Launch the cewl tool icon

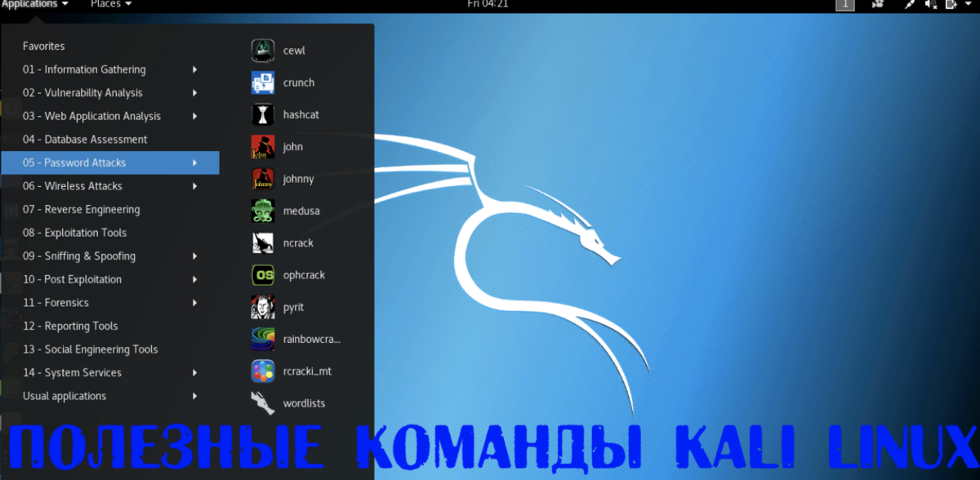(x=263, y=51)
